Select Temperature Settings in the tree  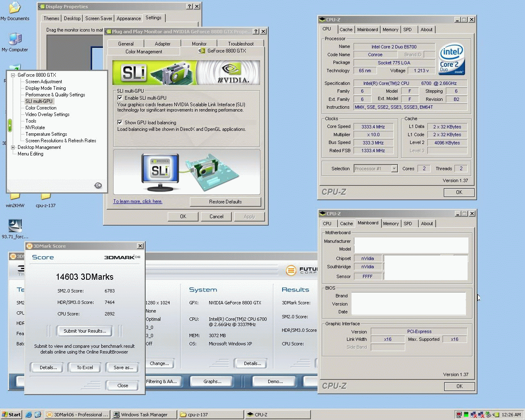point(46,134)
